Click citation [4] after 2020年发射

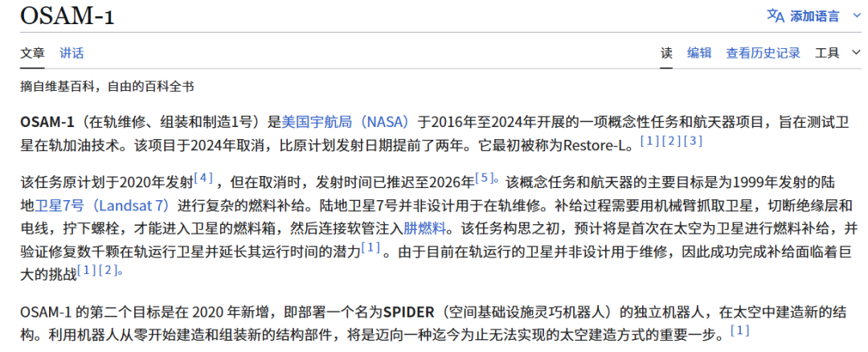pyautogui.click(x=204, y=178)
